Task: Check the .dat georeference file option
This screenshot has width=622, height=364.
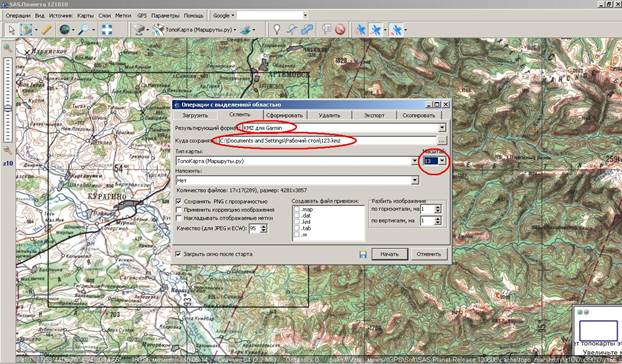Action: pyautogui.click(x=297, y=216)
